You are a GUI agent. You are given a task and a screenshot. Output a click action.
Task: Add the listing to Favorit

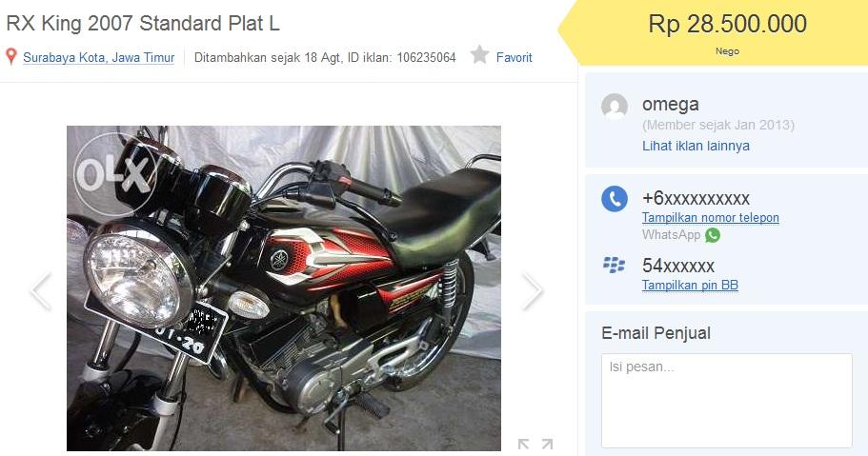coord(514,57)
